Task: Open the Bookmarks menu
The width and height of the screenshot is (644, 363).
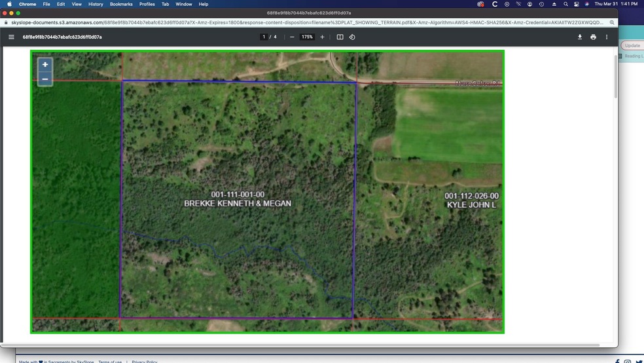Action: (x=121, y=4)
